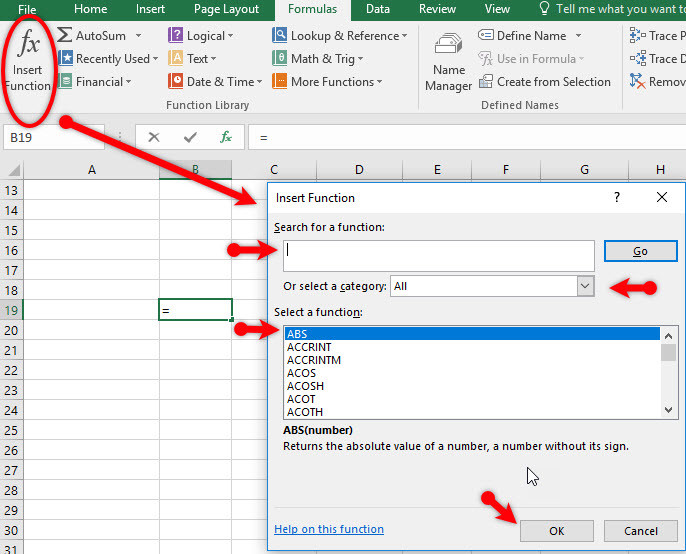Click Trace Dependents icon
Image resolution: width=686 pixels, height=554 pixels.
(637, 59)
